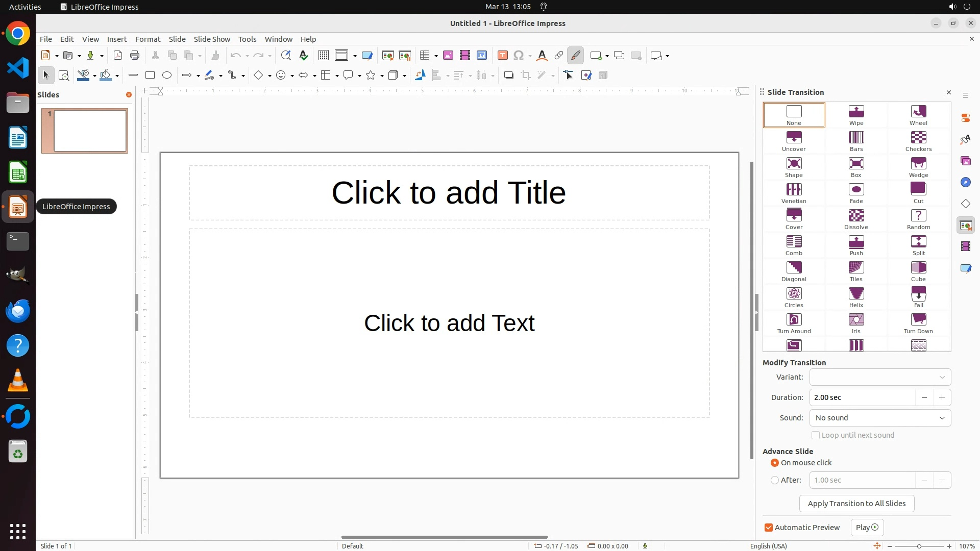
Task: Select the Rectangle drawing tool
Action: coord(150,76)
